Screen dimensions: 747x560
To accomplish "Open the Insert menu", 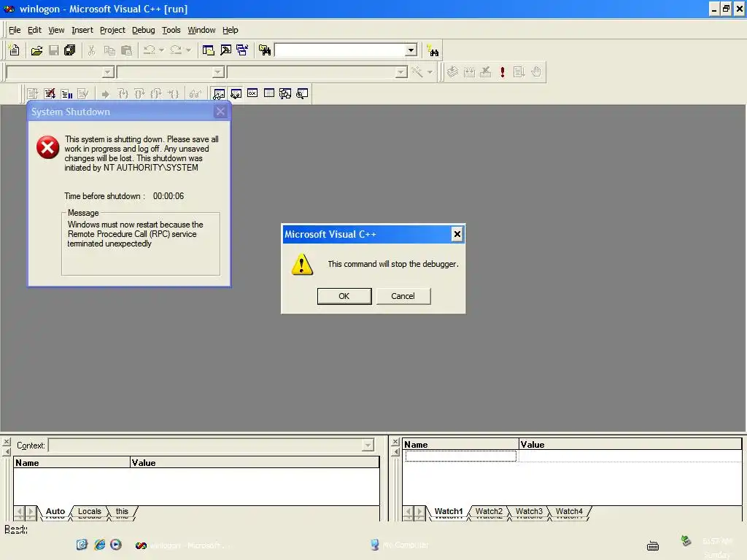I will pyautogui.click(x=82, y=30).
